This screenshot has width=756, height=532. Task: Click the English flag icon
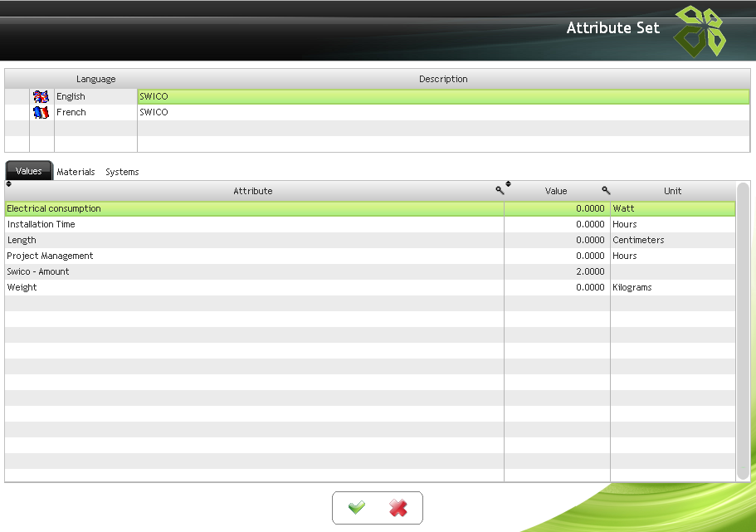pos(41,97)
